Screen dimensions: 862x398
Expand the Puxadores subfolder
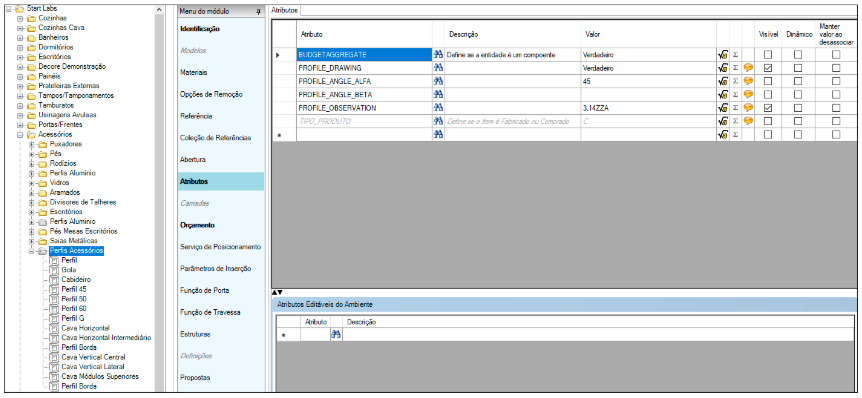(x=32, y=145)
